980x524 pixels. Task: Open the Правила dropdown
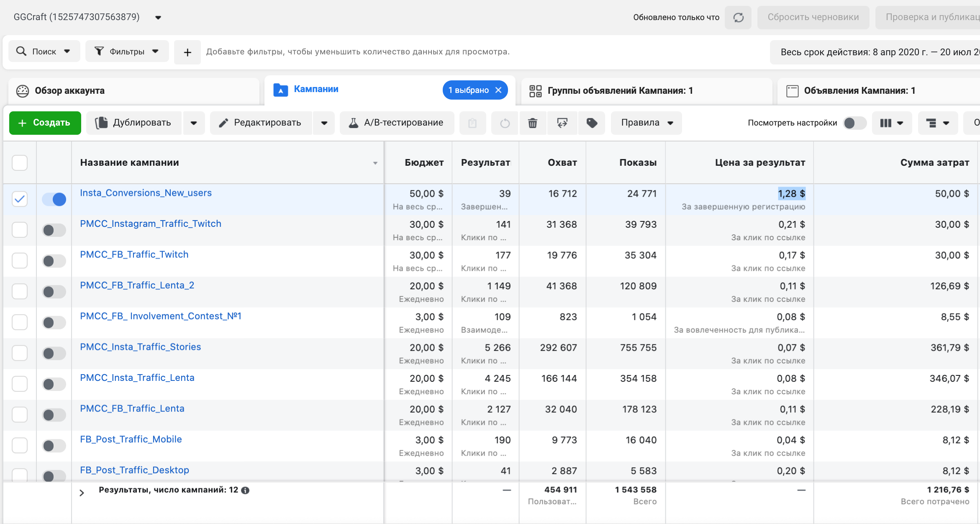(646, 123)
